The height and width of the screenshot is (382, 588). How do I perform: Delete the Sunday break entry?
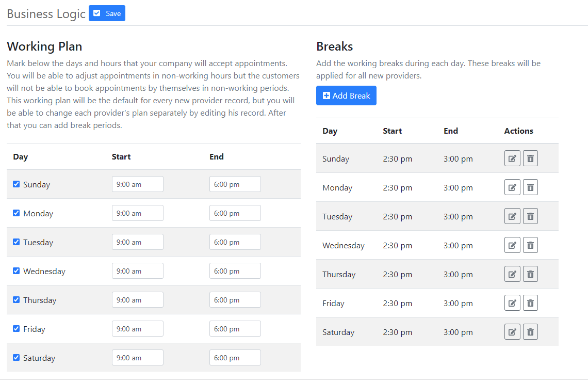[x=530, y=158]
